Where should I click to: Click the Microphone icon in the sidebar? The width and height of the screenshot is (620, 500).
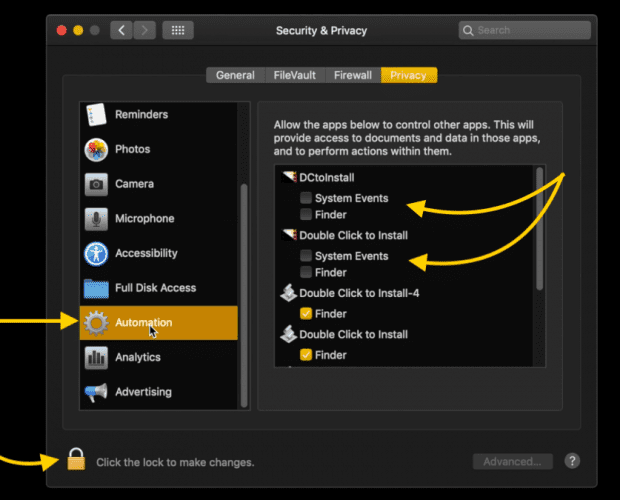click(x=96, y=219)
